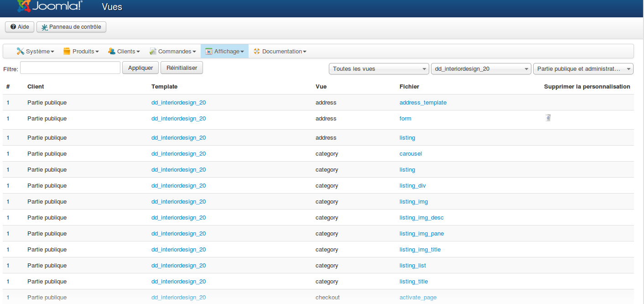Click the 'Vue' column header
Screen dimensions: 644x304
coord(321,87)
